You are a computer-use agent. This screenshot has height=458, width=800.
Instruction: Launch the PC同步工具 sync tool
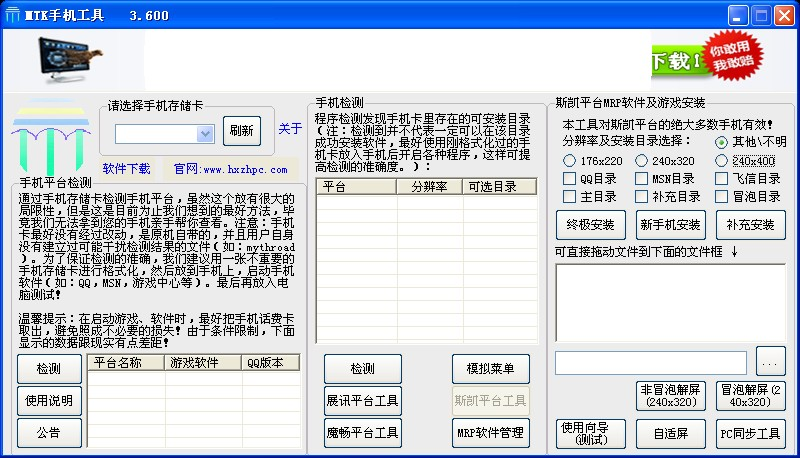click(751, 434)
